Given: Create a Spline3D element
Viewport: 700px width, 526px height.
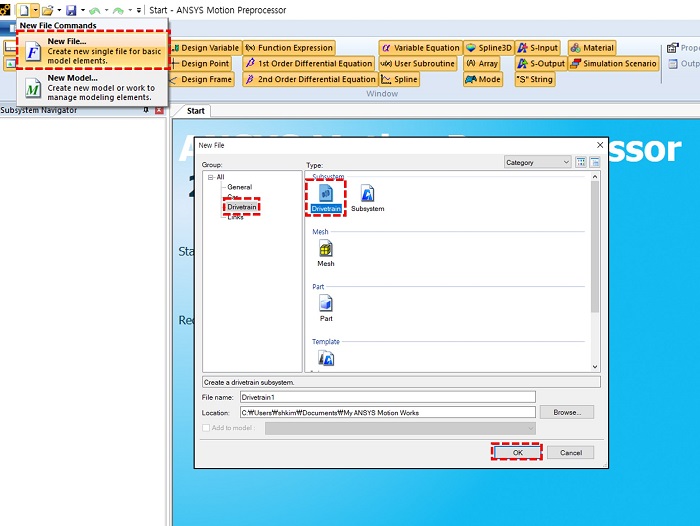Looking at the screenshot, I should [488, 48].
